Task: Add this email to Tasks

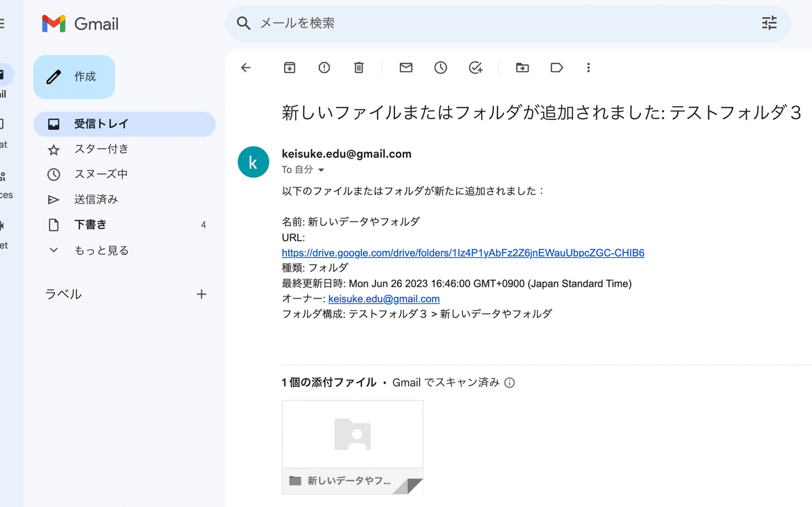Action: point(476,68)
